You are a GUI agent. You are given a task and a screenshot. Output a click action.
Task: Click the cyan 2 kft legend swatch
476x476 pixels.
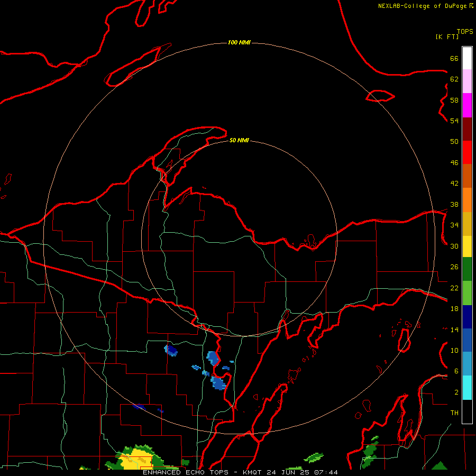[x=467, y=388]
